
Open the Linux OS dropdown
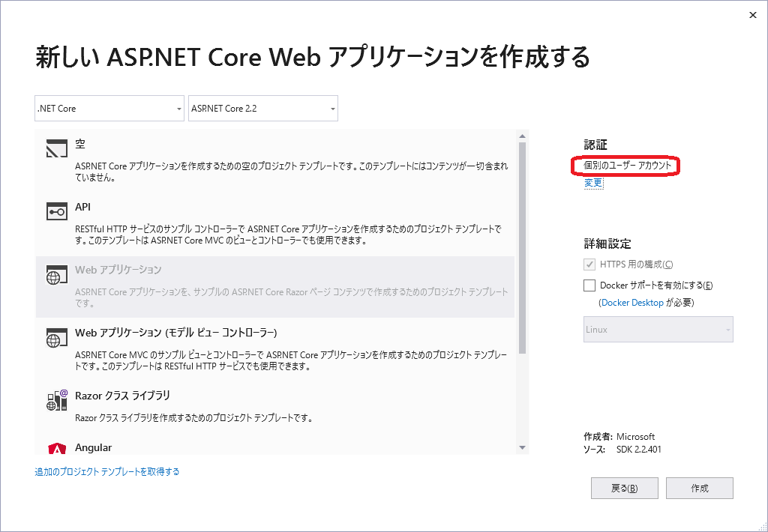pyautogui.click(x=658, y=330)
